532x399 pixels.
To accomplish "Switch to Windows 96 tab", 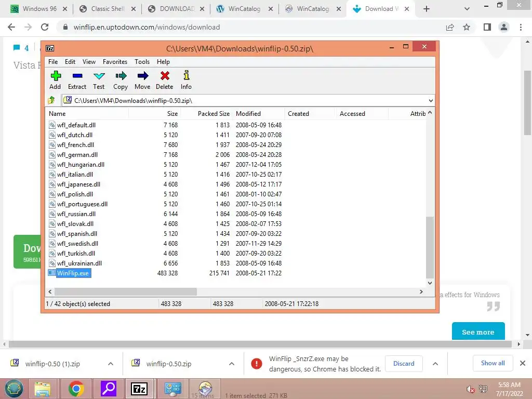I will point(38,9).
